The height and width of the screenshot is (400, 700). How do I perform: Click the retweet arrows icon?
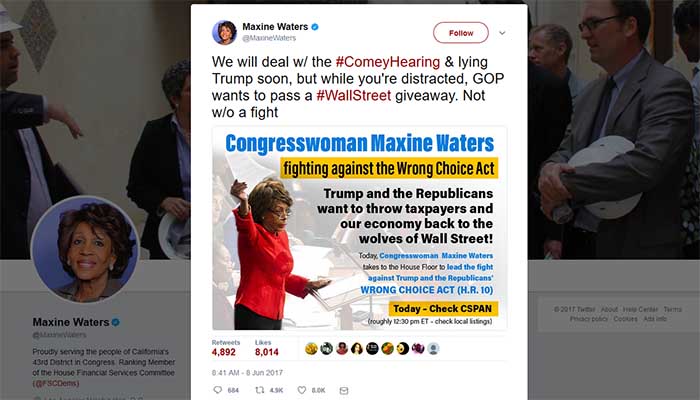tap(259, 390)
